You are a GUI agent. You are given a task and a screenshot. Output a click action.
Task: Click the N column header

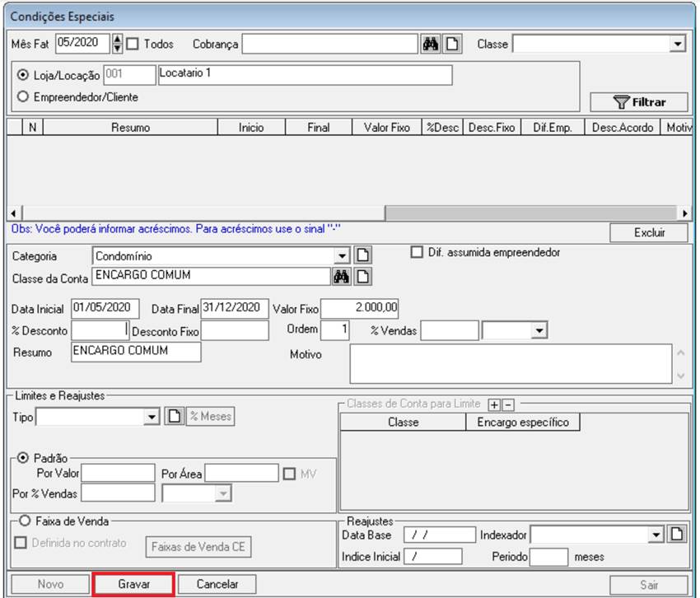(33, 128)
